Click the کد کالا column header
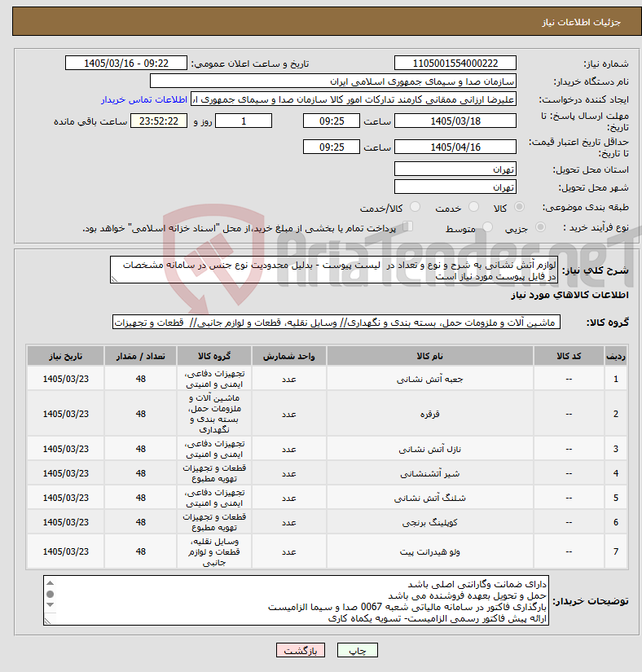Image resolution: width=642 pixels, height=672 pixels. [x=569, y=356]
